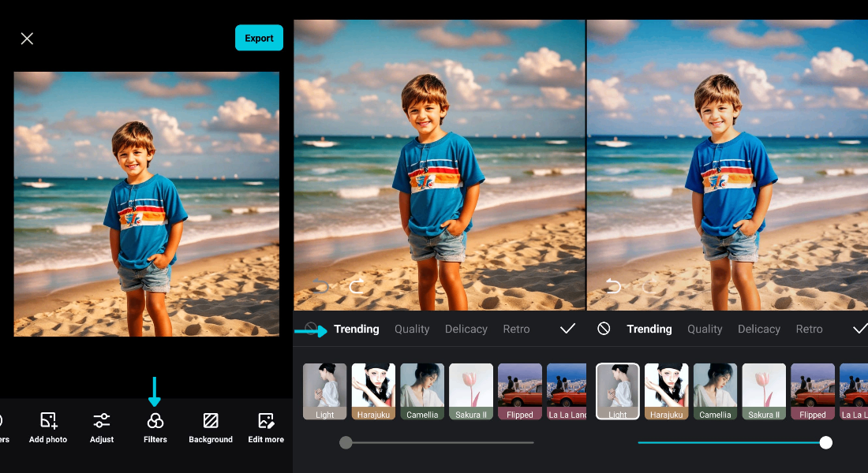Select Trending tab in the right panel
This screenshot has height=473, width=868.
(649, 329)
